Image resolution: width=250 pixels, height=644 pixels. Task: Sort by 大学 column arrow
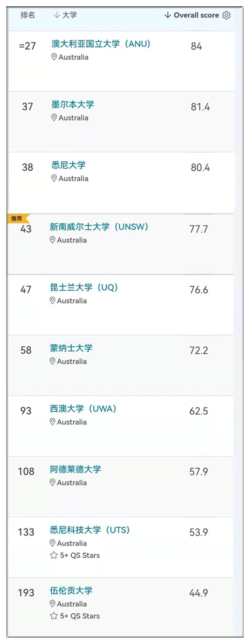tap(57, 15)
